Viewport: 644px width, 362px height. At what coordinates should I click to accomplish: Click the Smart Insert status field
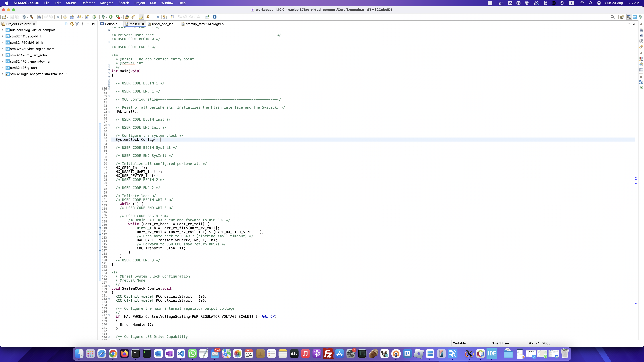point(501,343)
